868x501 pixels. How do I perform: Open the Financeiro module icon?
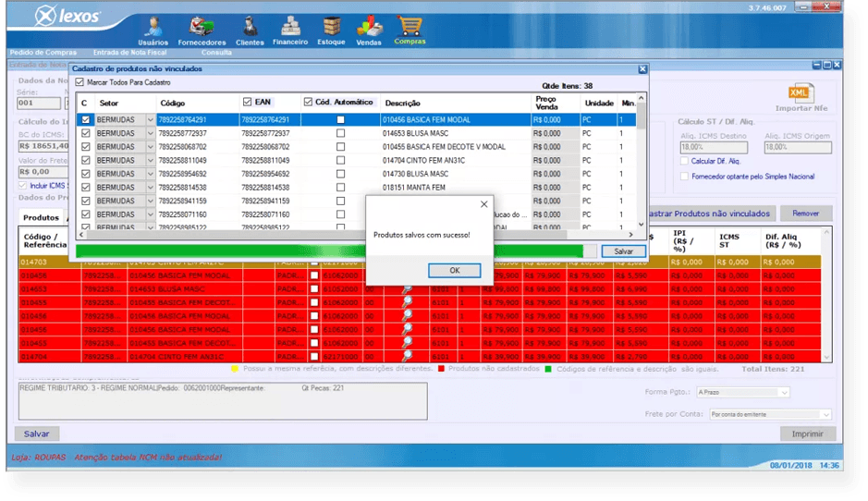(x=290, y=31)
